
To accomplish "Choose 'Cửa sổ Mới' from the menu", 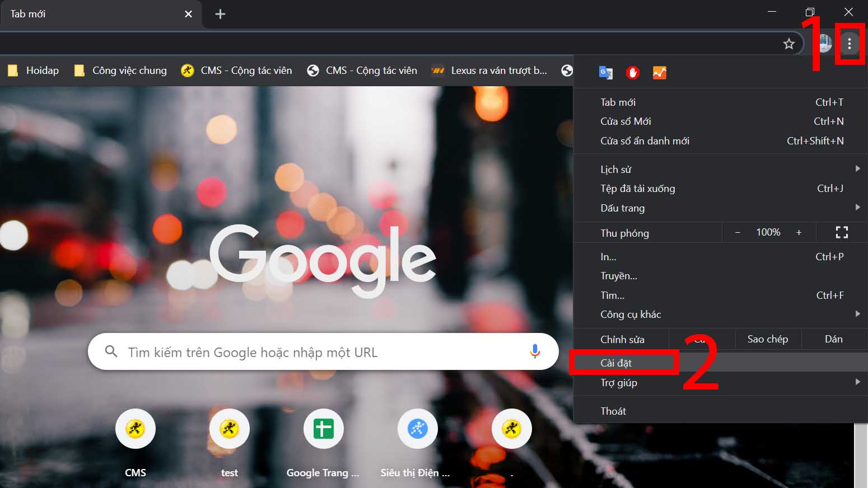I will tap(721, 121).
